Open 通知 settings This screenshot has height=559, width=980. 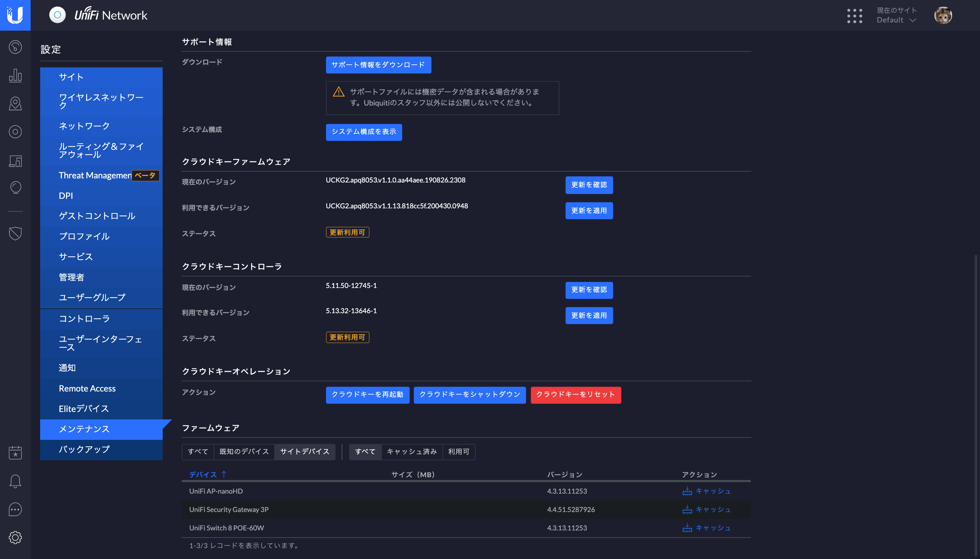pyautogui.click(x=101, y=368)
